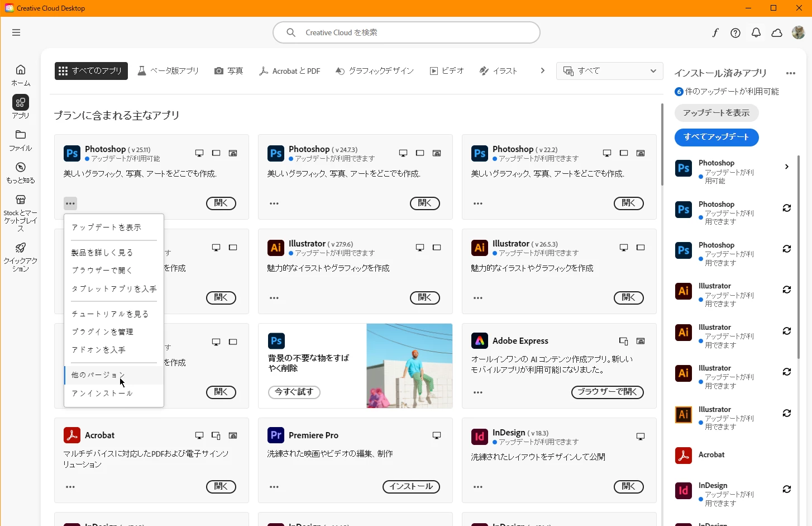The height and width of the screenshot is (526, 812).
Task: Open more options on Photoshop v25.11 card
Action: tap(70, 203)
